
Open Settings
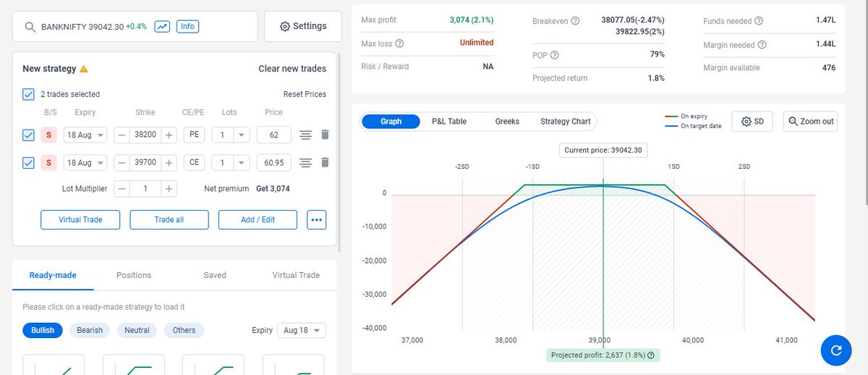coord(303,26)
